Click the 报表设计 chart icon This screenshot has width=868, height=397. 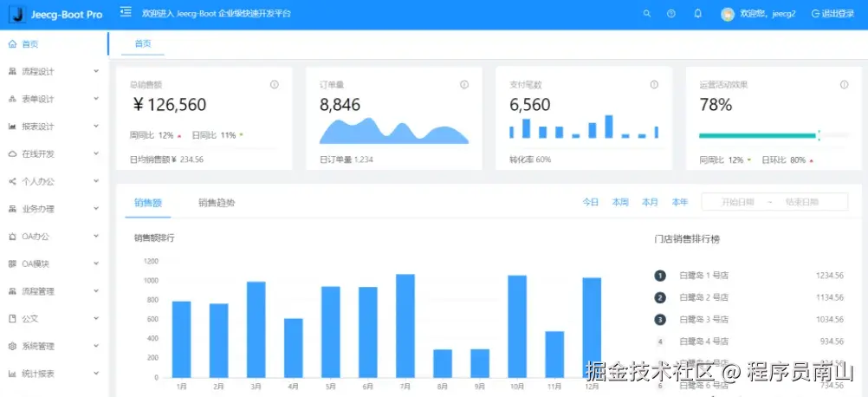pyautogui.click(x=12, y=127)
